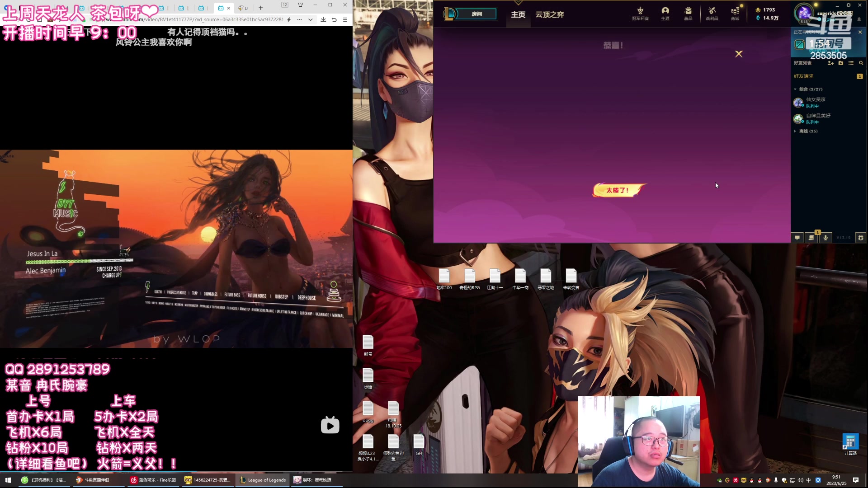Dismiss congratulation dialog with gold X
868x488 pixels.
click(739, 54)
